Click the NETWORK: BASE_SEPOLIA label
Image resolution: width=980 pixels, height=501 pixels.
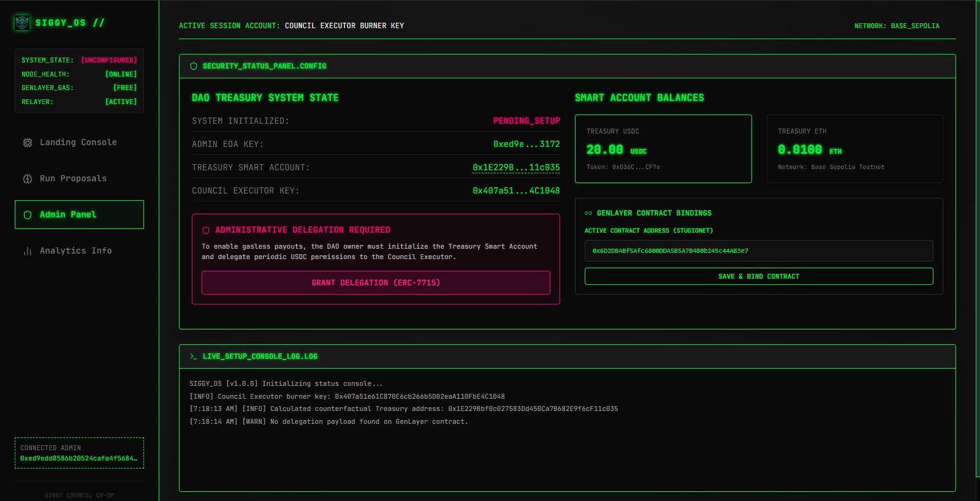coord(897,26)
